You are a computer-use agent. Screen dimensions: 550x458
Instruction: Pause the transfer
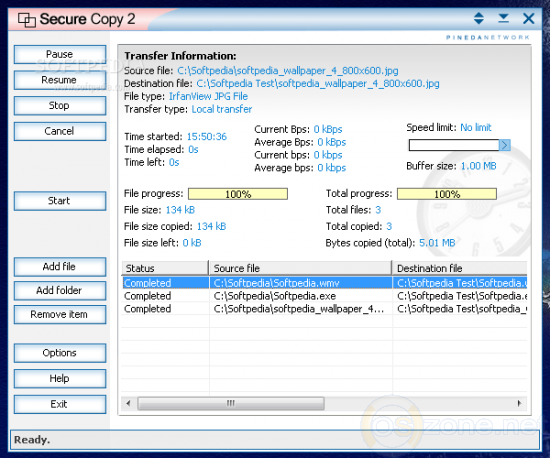(x=60, y=54)
